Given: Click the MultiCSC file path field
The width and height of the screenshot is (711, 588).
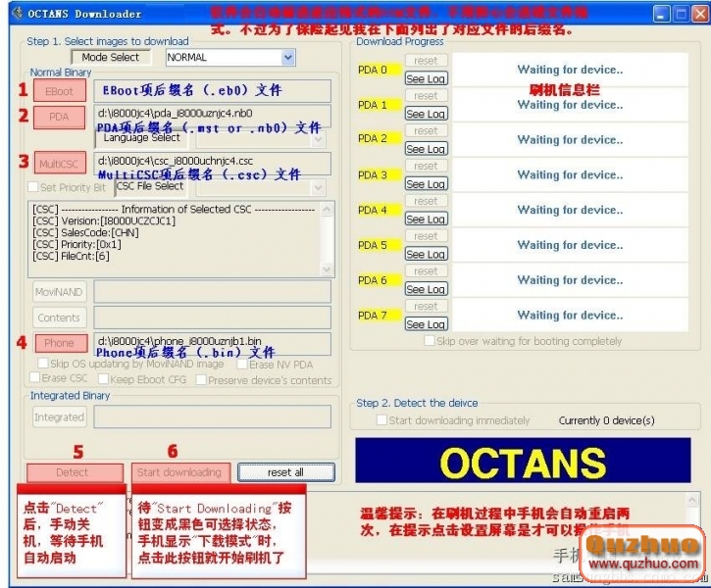Looking at the screenshot, I should (212, 164).
